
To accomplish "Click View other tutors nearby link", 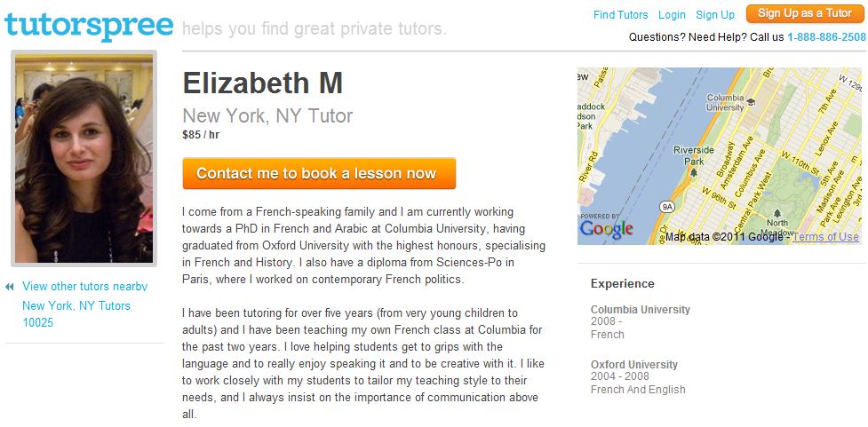I will (84, 287).
